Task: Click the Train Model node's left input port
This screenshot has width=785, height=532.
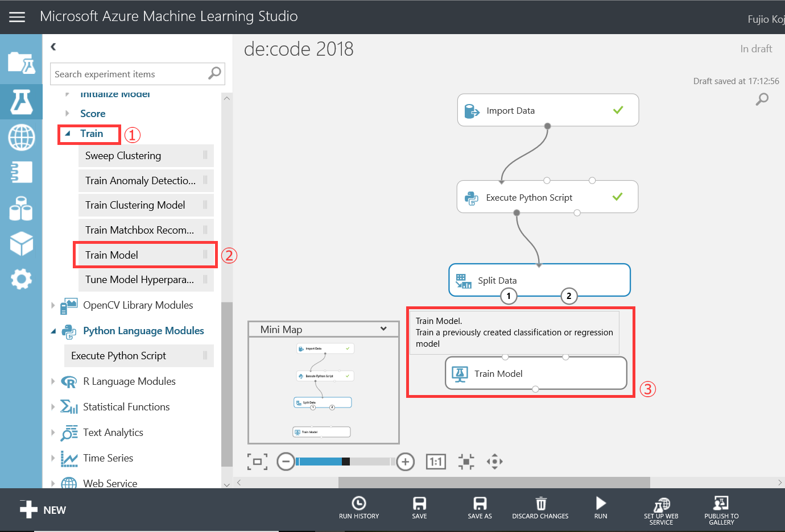Action: point(505,357)
